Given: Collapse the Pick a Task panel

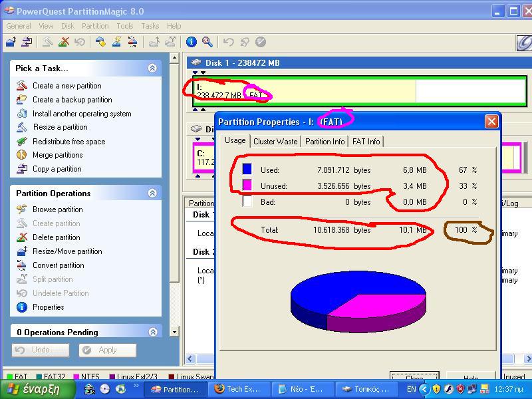Looking at the screenshot, I should [152, 68].
